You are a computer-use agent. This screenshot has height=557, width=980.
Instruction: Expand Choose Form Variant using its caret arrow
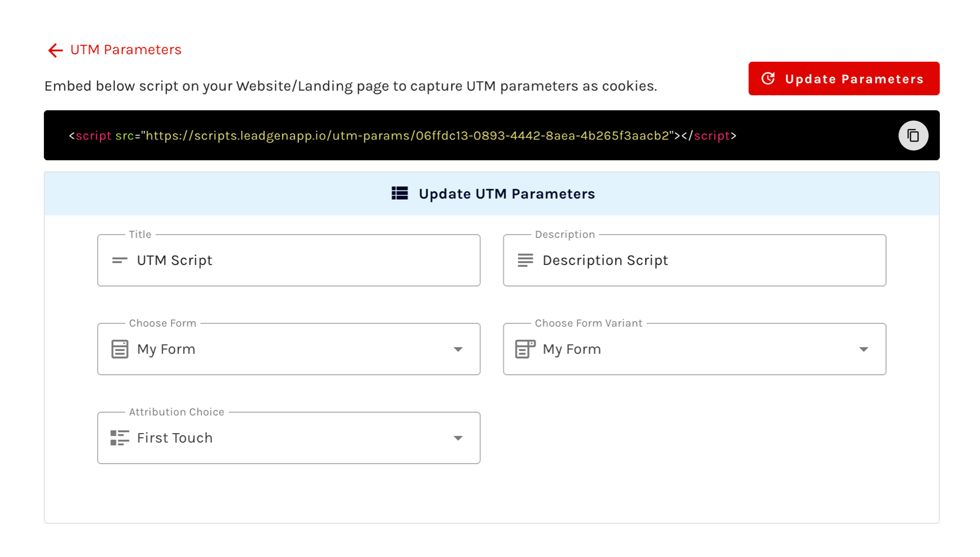pyautogui.click(x=864, y=349)
